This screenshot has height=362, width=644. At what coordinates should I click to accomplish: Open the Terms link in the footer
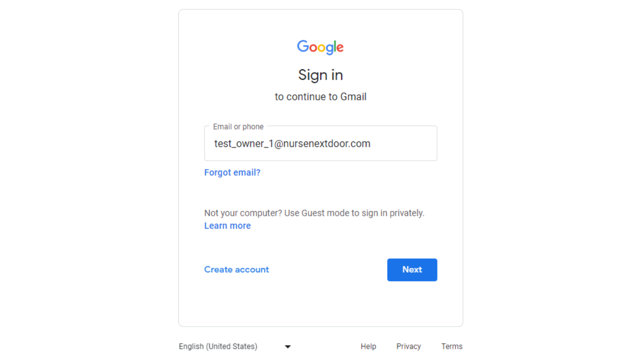click(452, 346)
